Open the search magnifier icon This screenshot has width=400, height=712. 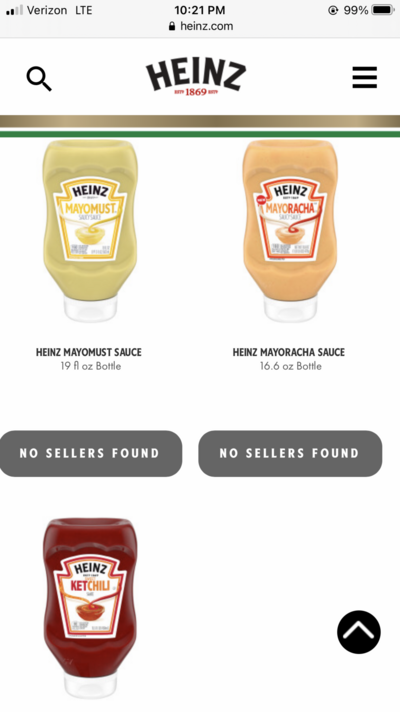click(39, 79)
